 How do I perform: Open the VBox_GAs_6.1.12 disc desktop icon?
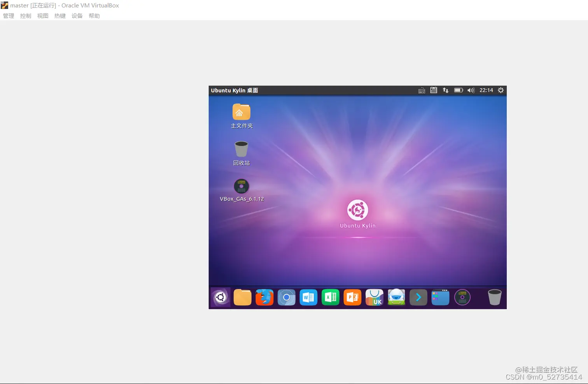point(241,190)
